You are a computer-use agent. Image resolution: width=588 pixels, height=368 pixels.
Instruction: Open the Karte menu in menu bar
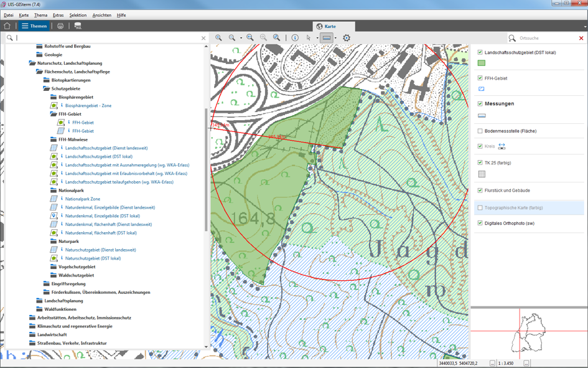point(24,16)
